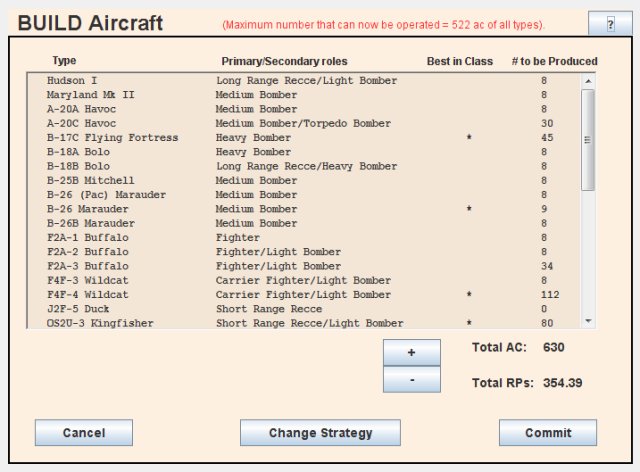
Task: Choose the Maryland Mk II entry
Action: (x=90, y=94)
